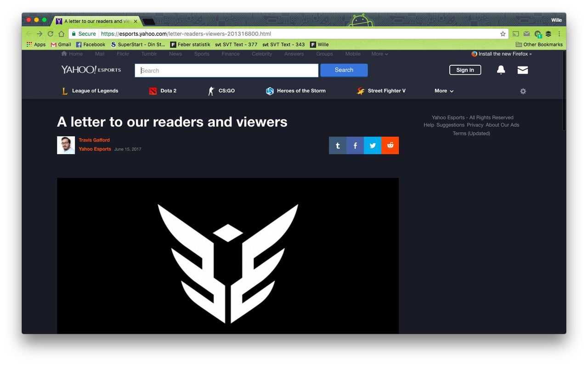Reload the page with the refresh icon
This screenshot has height=365, width=588.
tap(51, 34)
